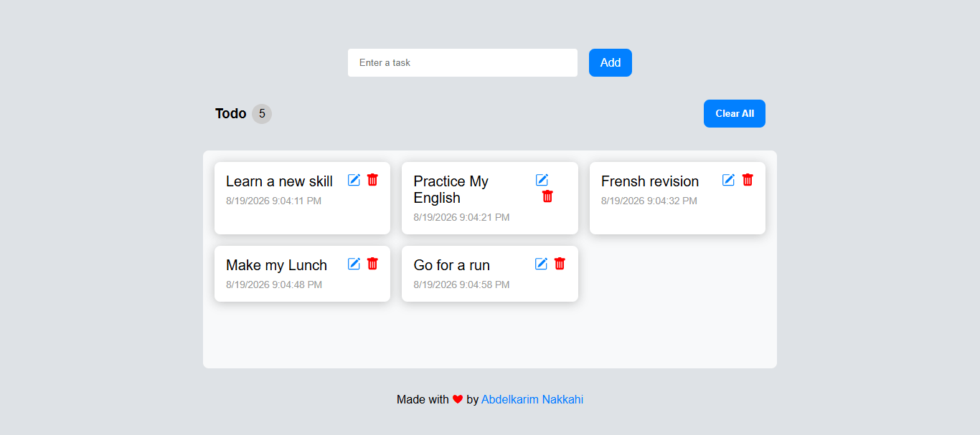Delete the 'Go for a run' task
Viewport: 980px width, 435px height.
pos(560,264)
